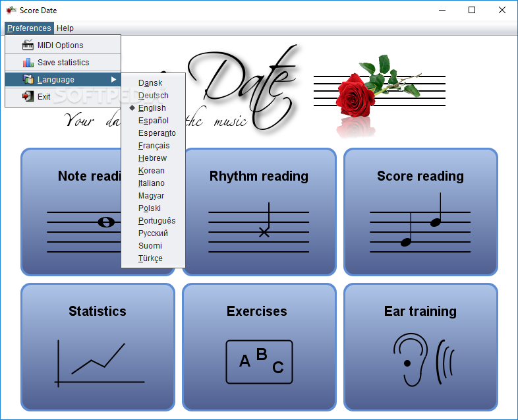
Task: Select the Save statistics menu entry
Action: coord(63,62)
